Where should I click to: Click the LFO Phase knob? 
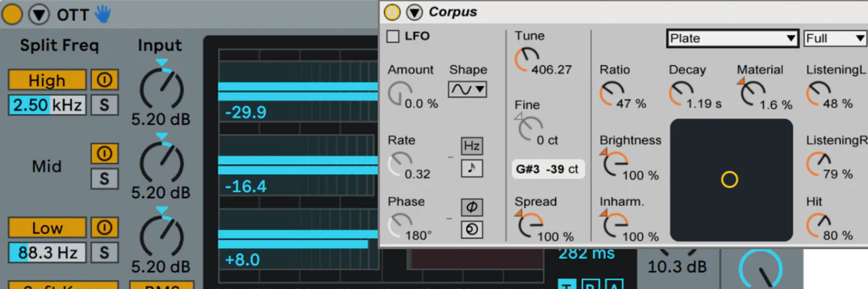[400, 225]
